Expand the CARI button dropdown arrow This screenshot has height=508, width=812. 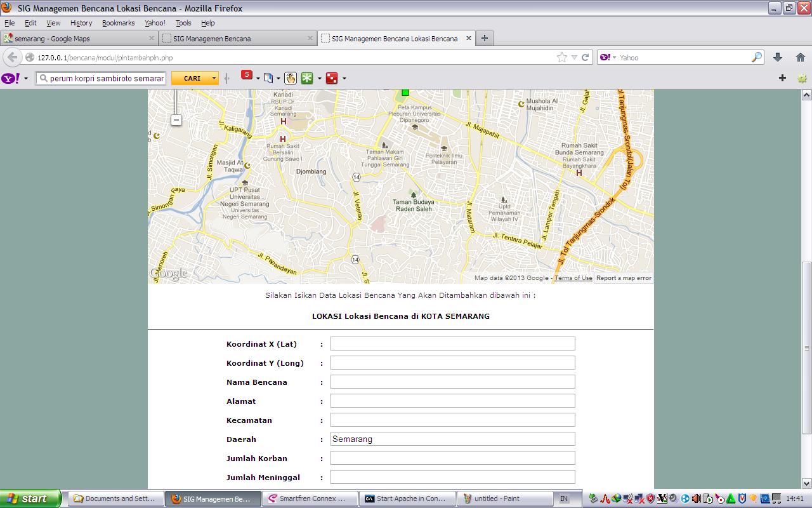[x=214, y=78]
